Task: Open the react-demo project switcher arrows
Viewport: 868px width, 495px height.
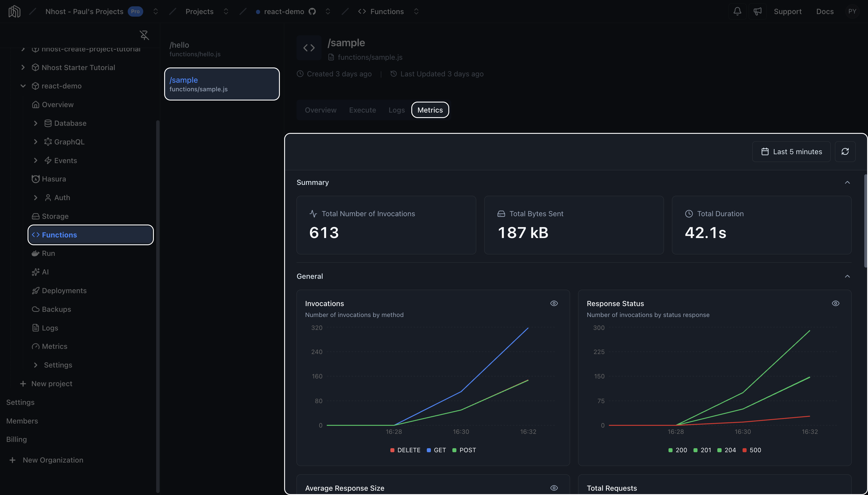Action: pyautogui.click(x=328, y=11)
